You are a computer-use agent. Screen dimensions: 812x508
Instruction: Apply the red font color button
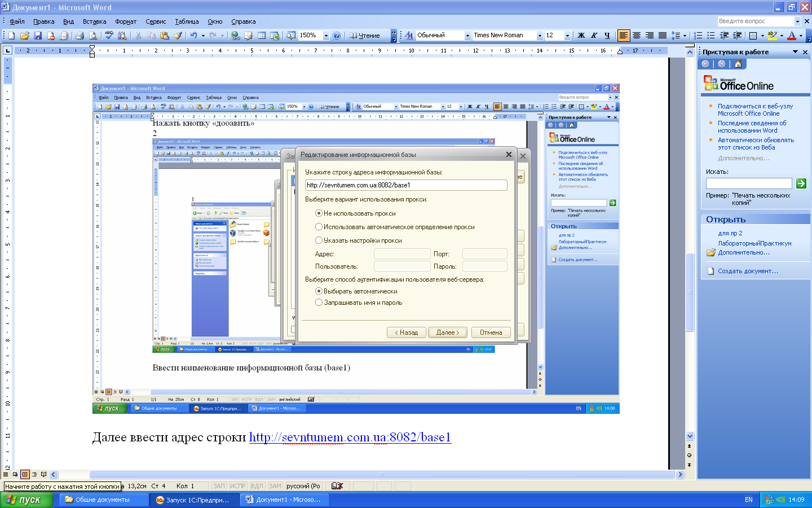(x=792, y=36)
